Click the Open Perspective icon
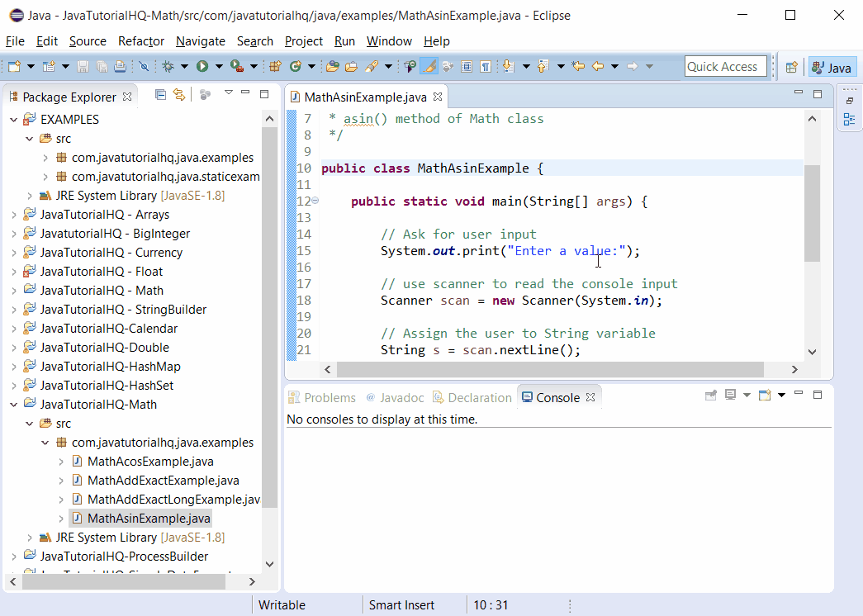Viewport: 863px width, 616px height. pyautogui.click(x=791, y=67)
